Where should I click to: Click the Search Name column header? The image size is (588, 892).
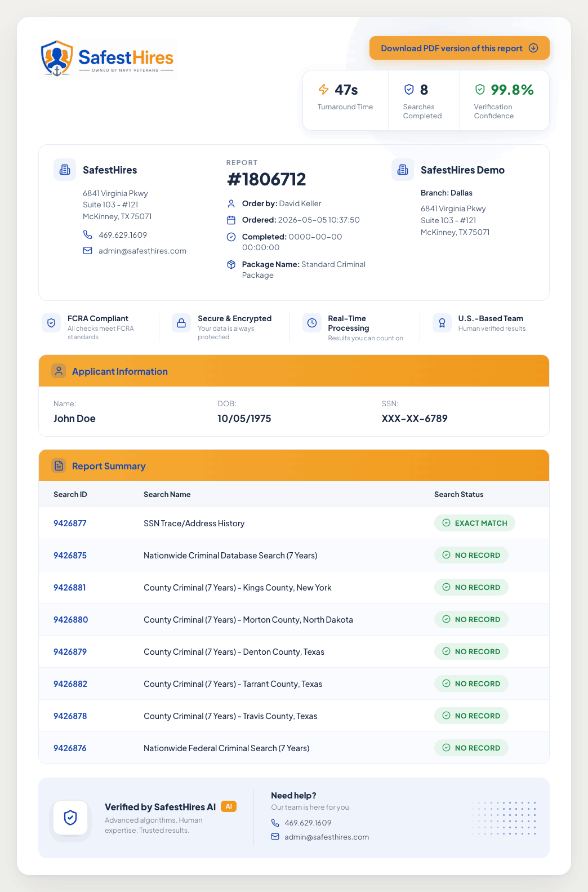pyautogui.click(x=167, y=494)
